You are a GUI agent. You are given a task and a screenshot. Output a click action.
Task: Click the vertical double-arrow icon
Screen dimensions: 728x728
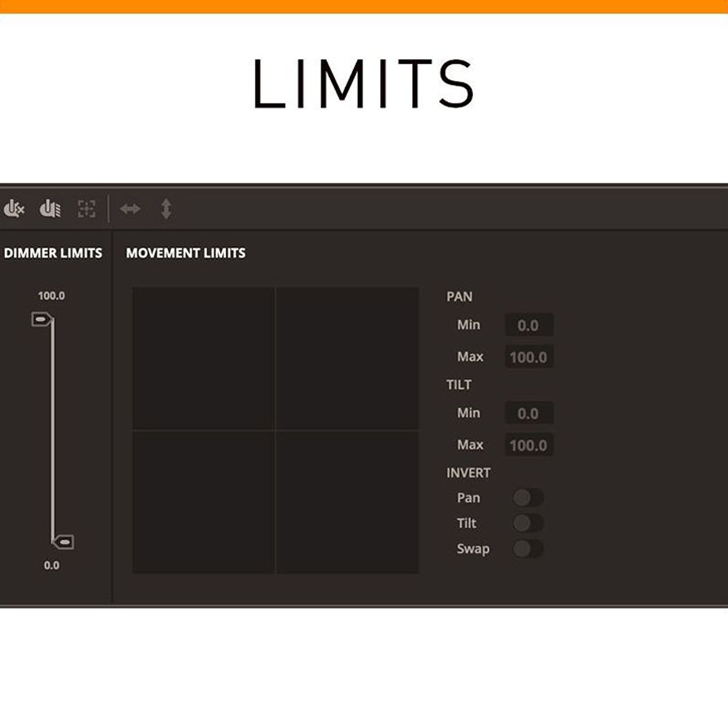166,209
